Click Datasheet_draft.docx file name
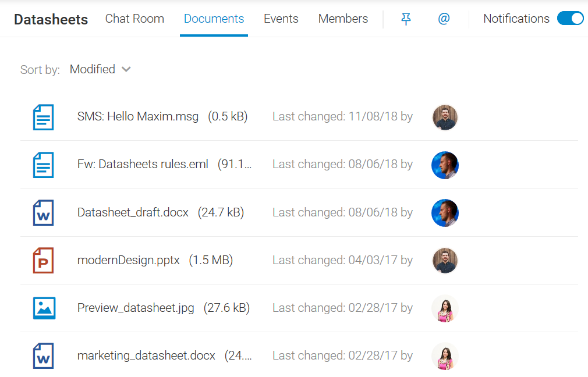Image resolution: width=588 pixels, height=377 pixels. coord(132,212)
